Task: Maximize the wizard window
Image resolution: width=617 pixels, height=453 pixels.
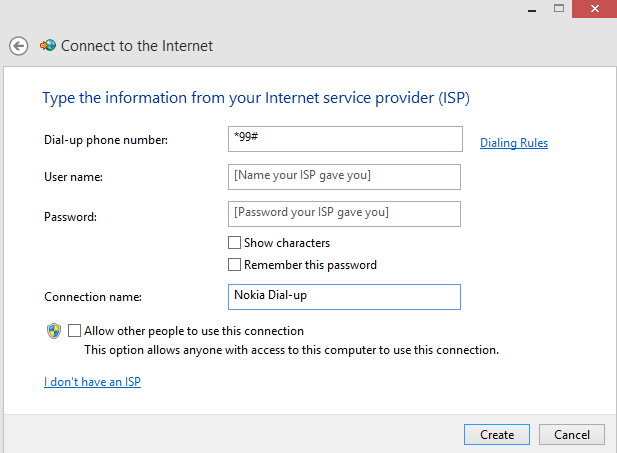Action: click(558, 8)
